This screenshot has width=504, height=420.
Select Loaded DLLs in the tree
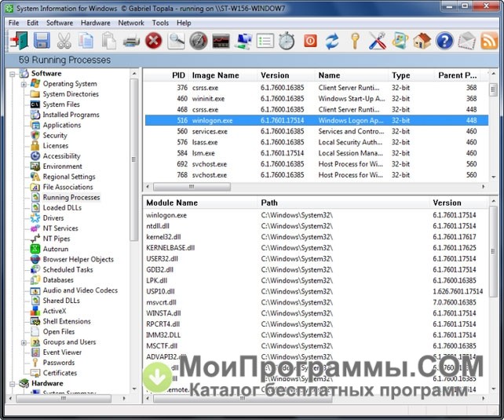click(x=62, y=207)
